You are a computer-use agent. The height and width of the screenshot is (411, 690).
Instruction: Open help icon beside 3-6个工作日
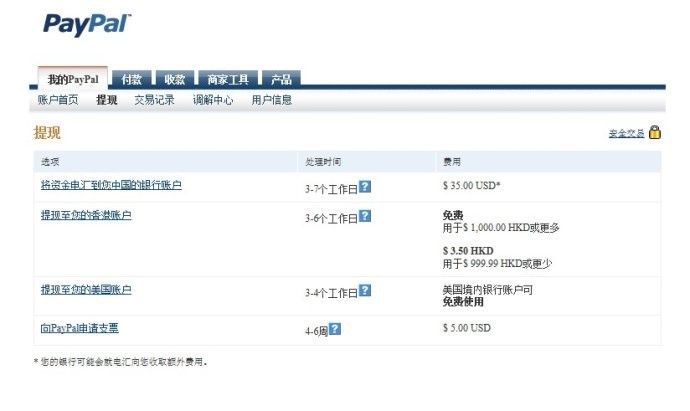coord(365,216)
